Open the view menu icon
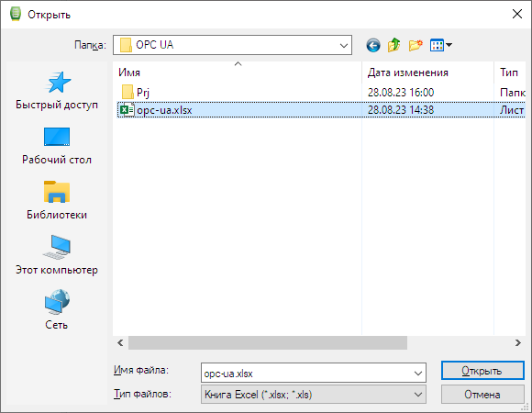Viewport: 532px width, 413px height. (440, 45)
